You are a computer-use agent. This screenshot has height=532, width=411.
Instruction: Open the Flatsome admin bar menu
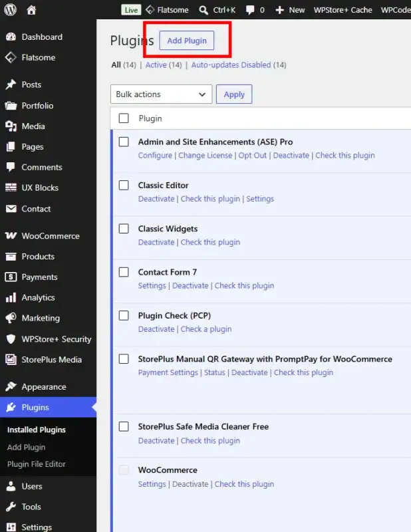[x=168, y=10]
